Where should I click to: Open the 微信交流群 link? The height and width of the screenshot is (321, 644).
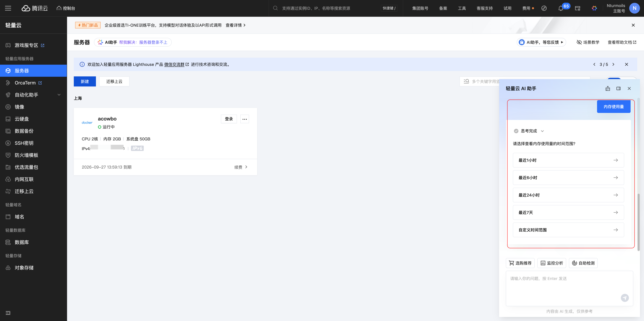174,64
